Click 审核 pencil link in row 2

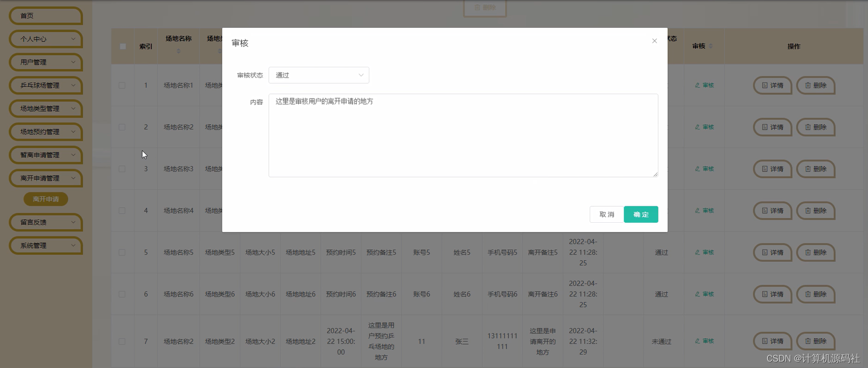(x=704, y=127)
